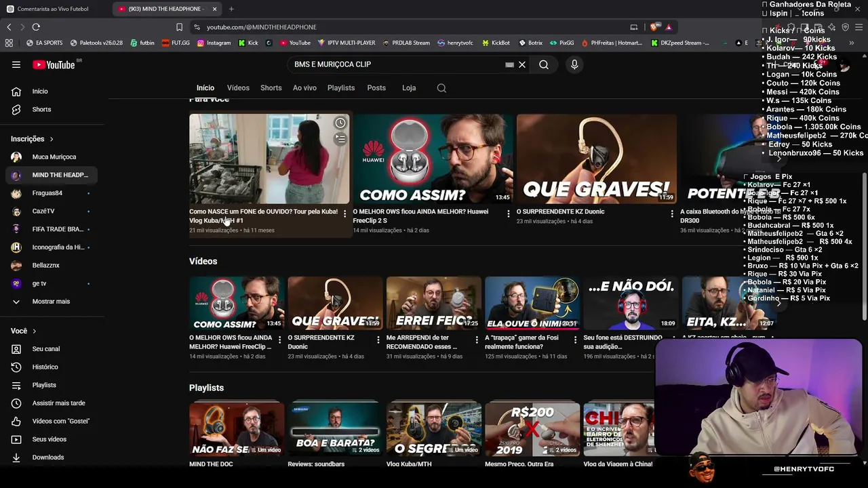Click the browser address bar URL field
868x488 pixels.
tap(407, 27)
